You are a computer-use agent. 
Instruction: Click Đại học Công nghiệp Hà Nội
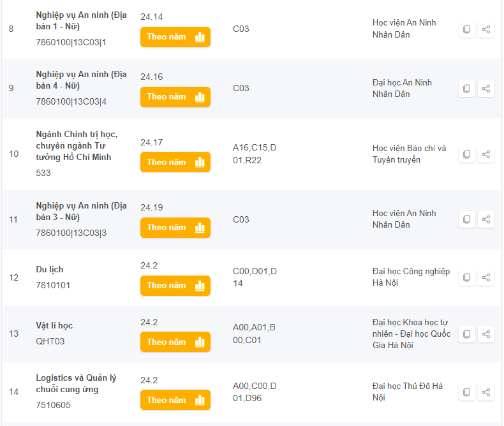[410, 277]
